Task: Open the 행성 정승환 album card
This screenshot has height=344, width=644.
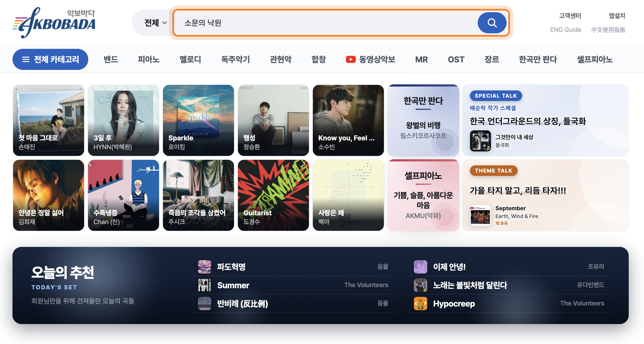Action: pyautogui.click(x=273, y=120)
